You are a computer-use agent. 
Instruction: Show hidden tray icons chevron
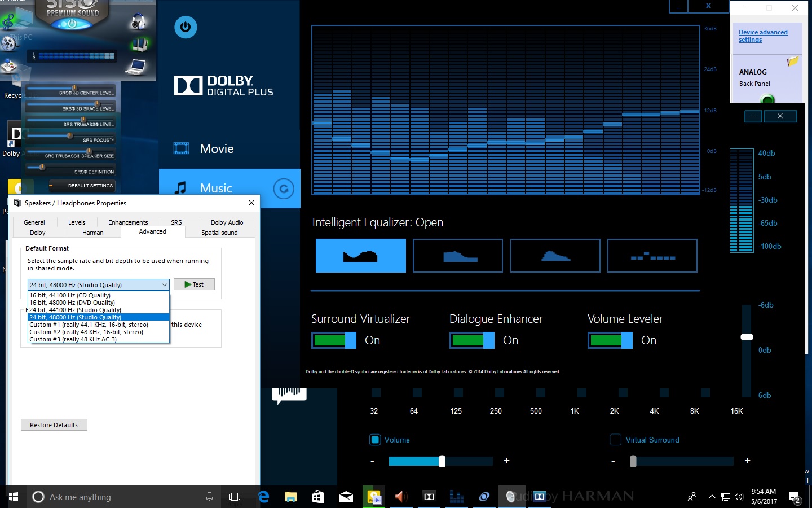[712, 497]
